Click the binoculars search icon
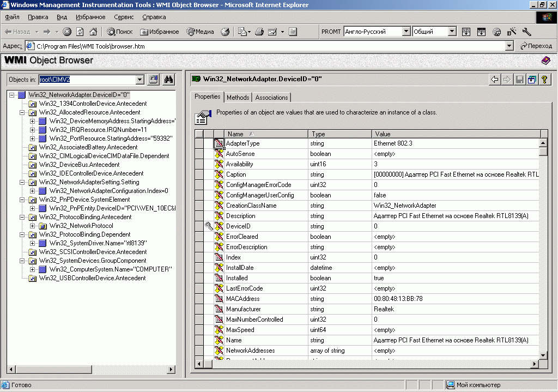 point(169,80)
